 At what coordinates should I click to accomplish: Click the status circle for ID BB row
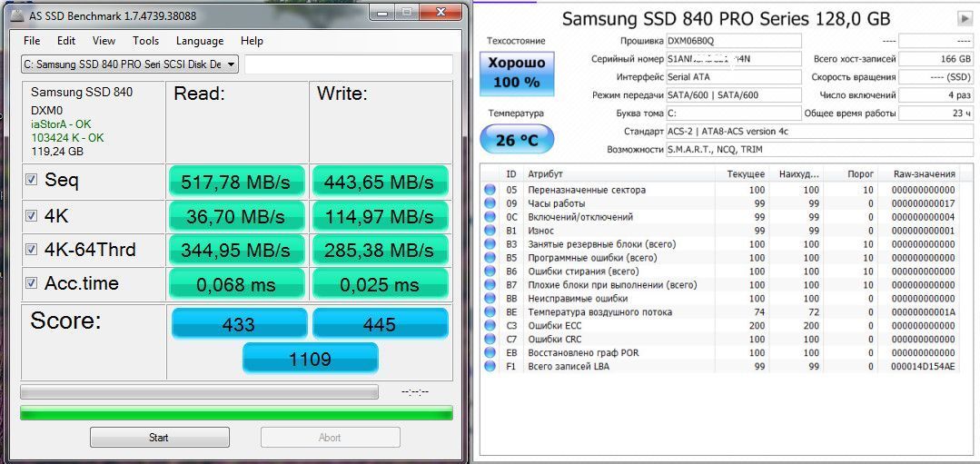point(490,299)
